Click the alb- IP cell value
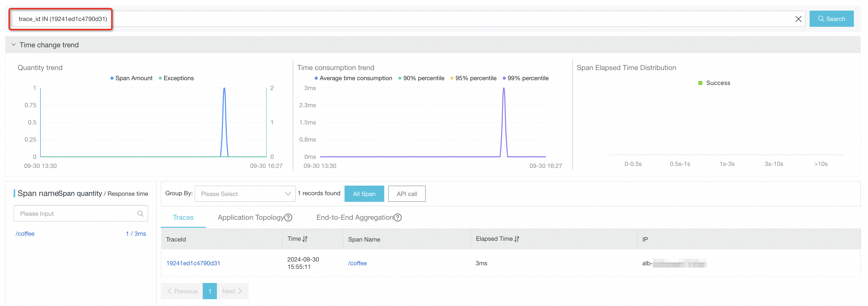Screen dimensions: 868x306 [674, 263]
